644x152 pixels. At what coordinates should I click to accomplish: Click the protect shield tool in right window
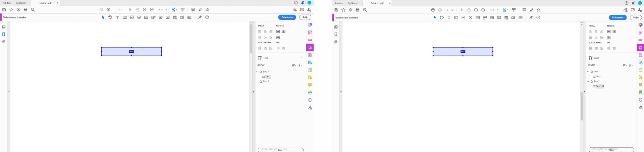(x=640, y=100)
